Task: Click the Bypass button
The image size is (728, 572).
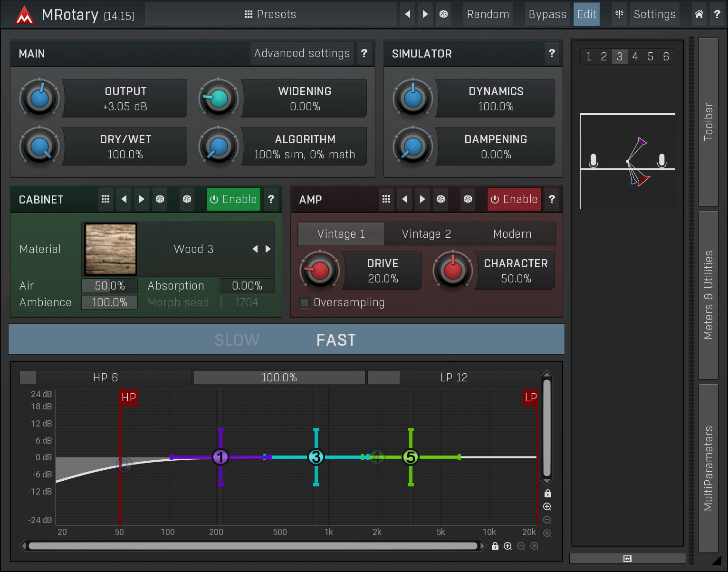Action: pos(547,14)
